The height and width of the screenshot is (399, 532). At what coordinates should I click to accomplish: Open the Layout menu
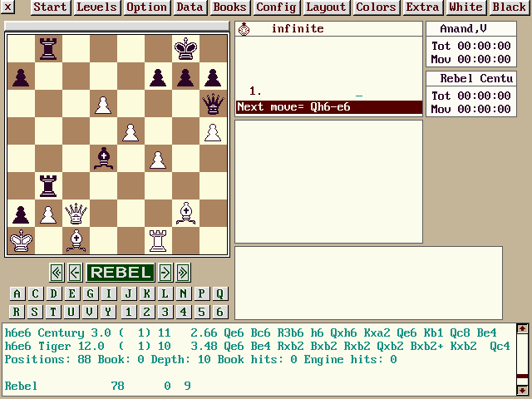(x=326, y=7)
